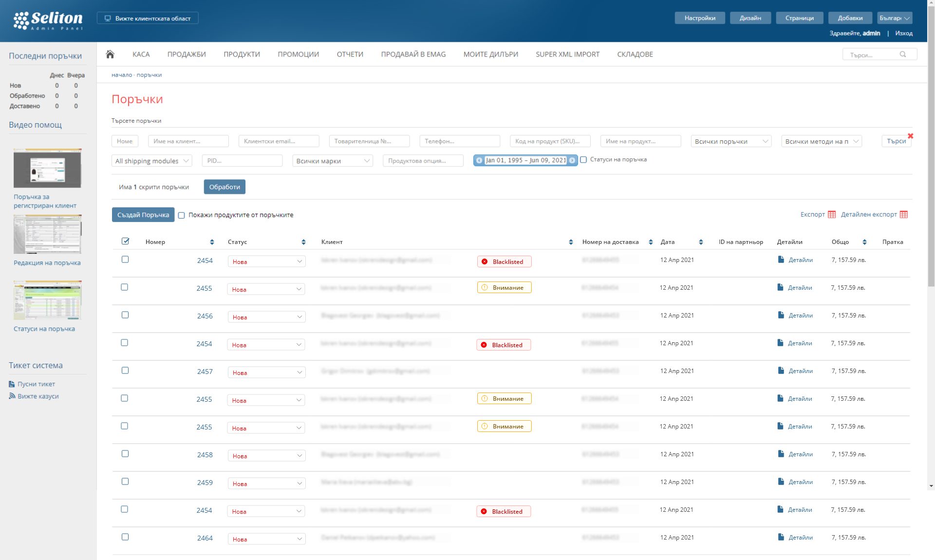
Task: Click the details document icon for order 2456
Action: coord(781,315)
